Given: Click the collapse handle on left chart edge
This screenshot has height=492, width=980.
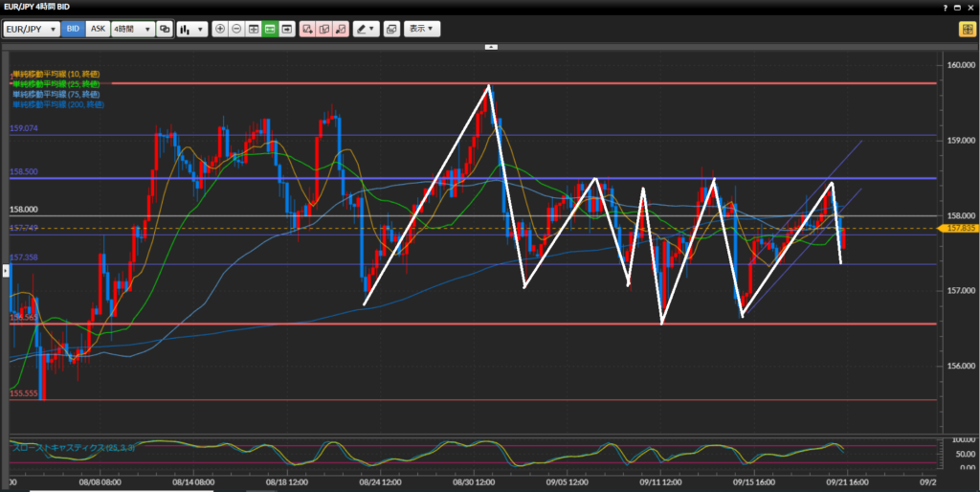Looking at the screenshot, I should (x=4, y=272).
